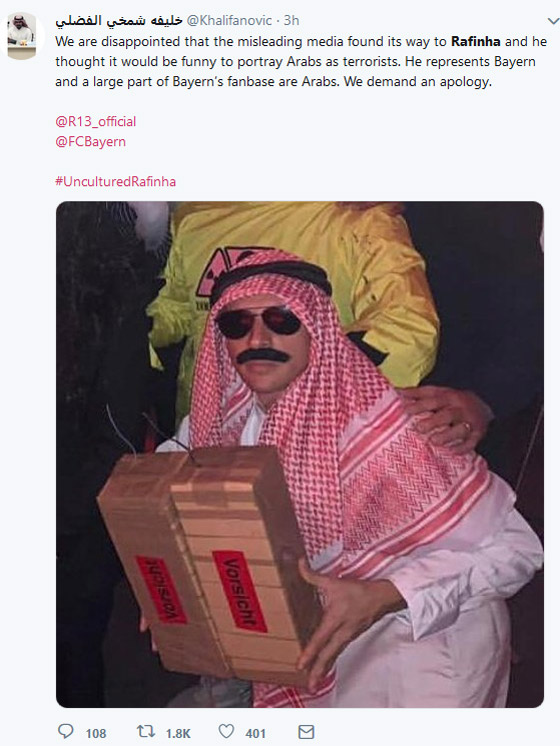This screenshot has height=746, width=560.
Task: Open the Arabic display name of author
Action: click(x=119, y=20)
